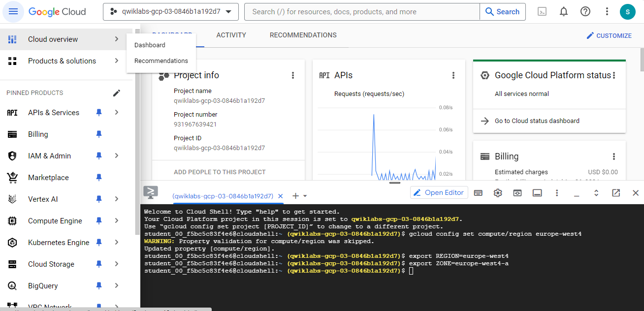
Task: Open Cloud Shell terminal settings gear
Action: pyautogui.click(x=498, y=193)
